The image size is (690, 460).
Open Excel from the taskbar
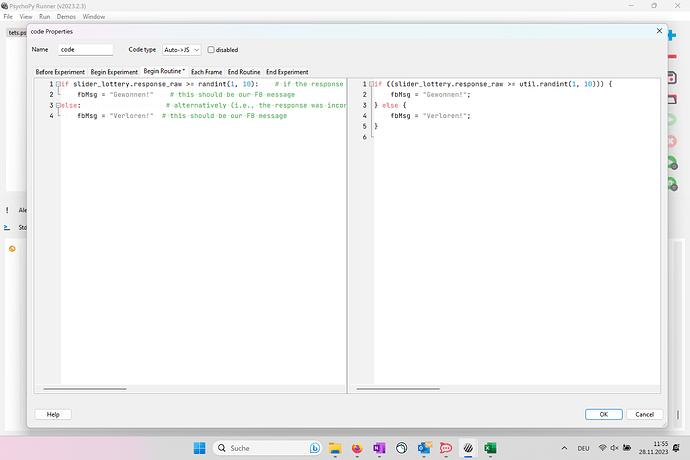point(490,448)
